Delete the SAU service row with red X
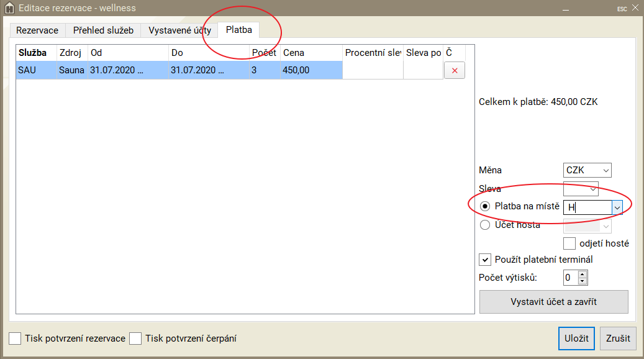The height and width of the screenshot is (359, 644). point(454,71)
